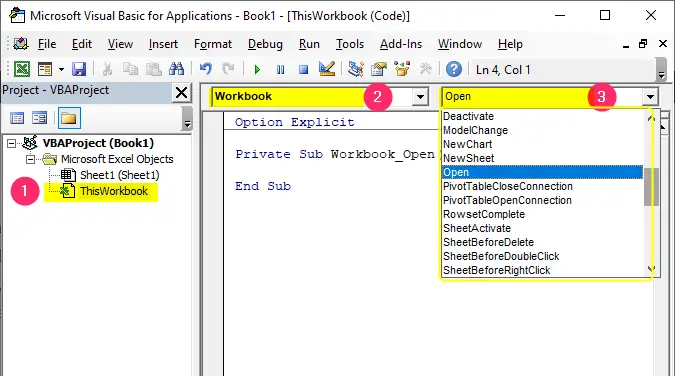
Task: Click the Reset stop icon
Action: pos(303,69)
